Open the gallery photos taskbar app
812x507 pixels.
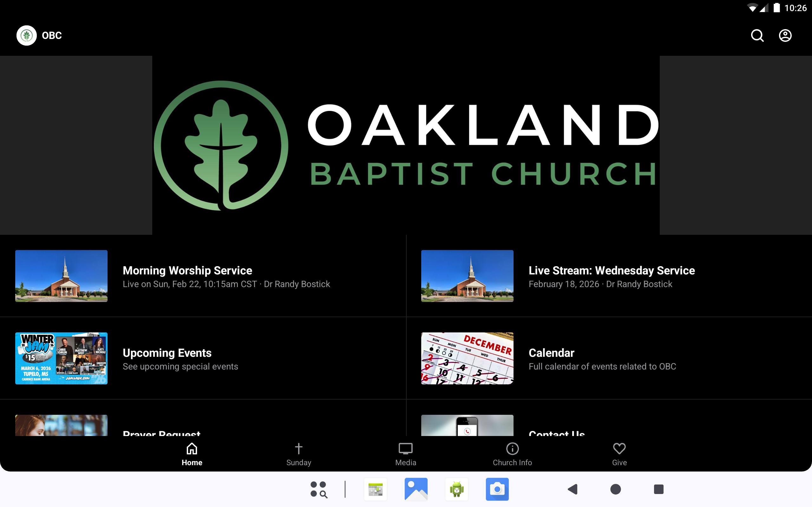[x=416, y=489]
